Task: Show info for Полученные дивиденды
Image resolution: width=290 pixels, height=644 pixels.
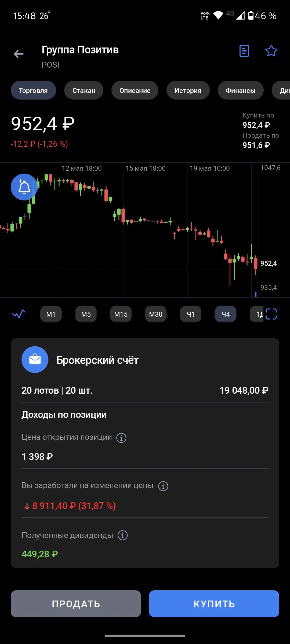Action: tap(123, 535)
